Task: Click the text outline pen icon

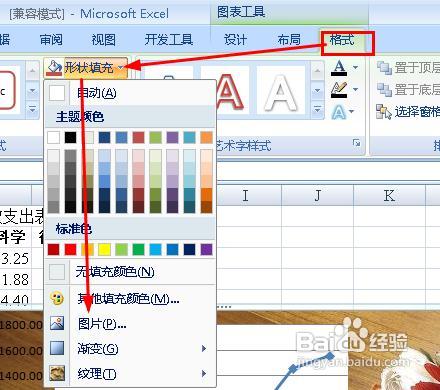Action: point(339,89)
